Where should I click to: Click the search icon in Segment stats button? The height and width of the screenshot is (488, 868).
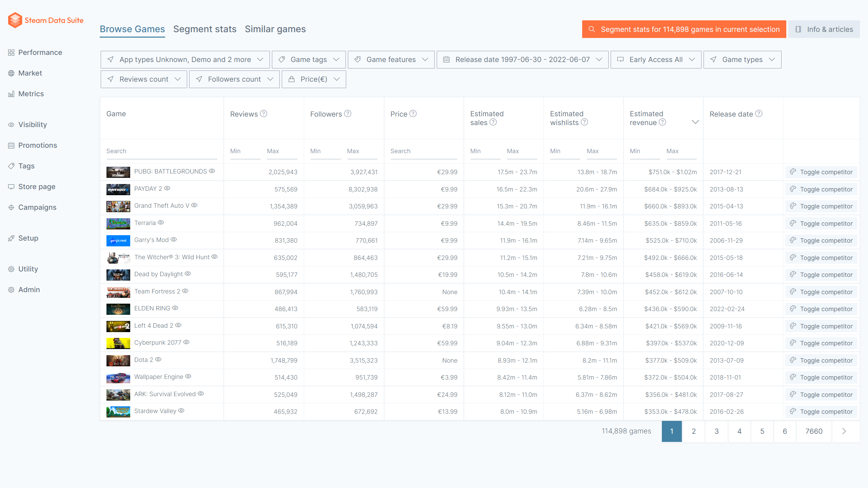pyautogui.click(x=592, y=29)
